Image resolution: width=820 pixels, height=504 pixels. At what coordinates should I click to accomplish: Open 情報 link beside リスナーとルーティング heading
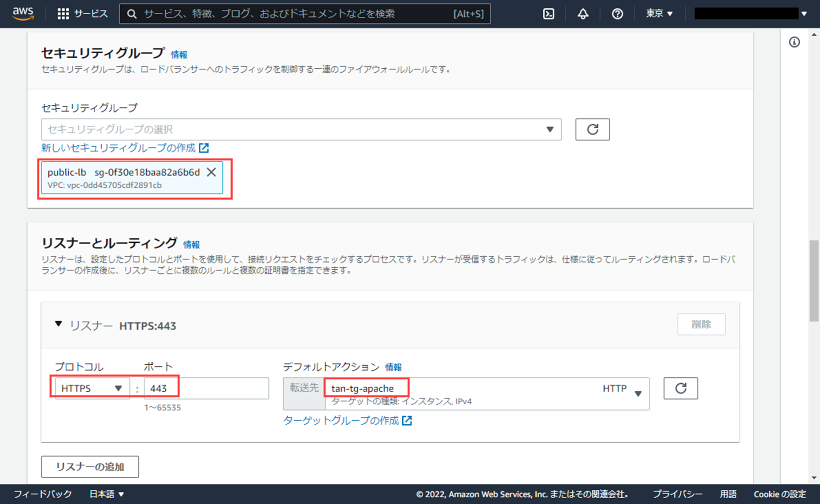tap(191, 245)
